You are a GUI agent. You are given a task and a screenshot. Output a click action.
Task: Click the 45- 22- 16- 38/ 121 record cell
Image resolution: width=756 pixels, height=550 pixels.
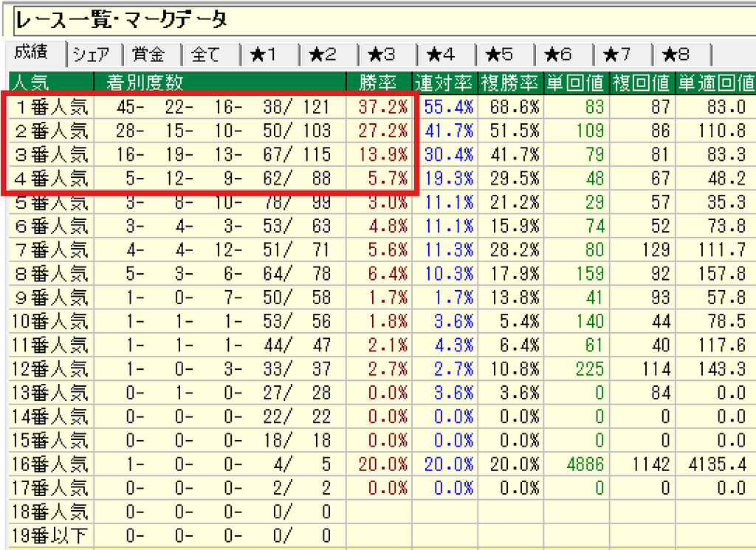click(x=220, y=107)
